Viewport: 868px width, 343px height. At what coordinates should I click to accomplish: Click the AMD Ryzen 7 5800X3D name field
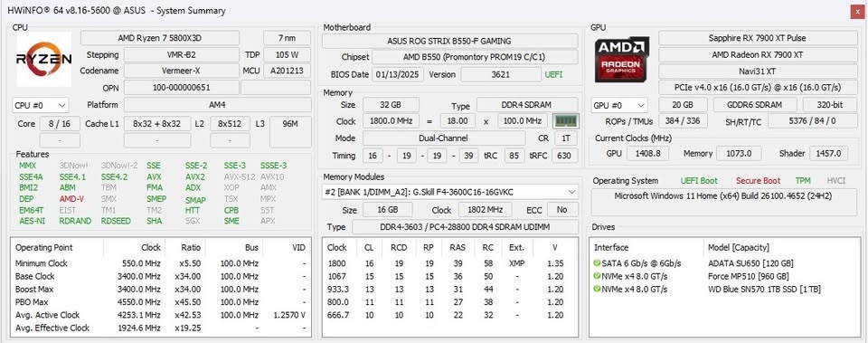point(160,38)
